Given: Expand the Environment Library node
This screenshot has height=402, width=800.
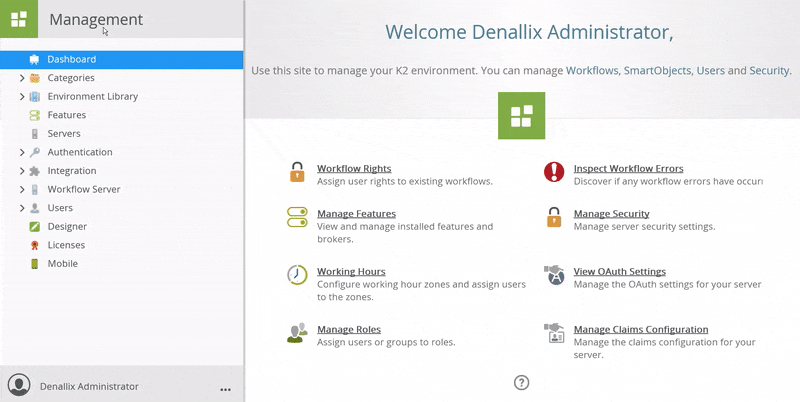Looking at the screenshot, I should tap(22, 97).
